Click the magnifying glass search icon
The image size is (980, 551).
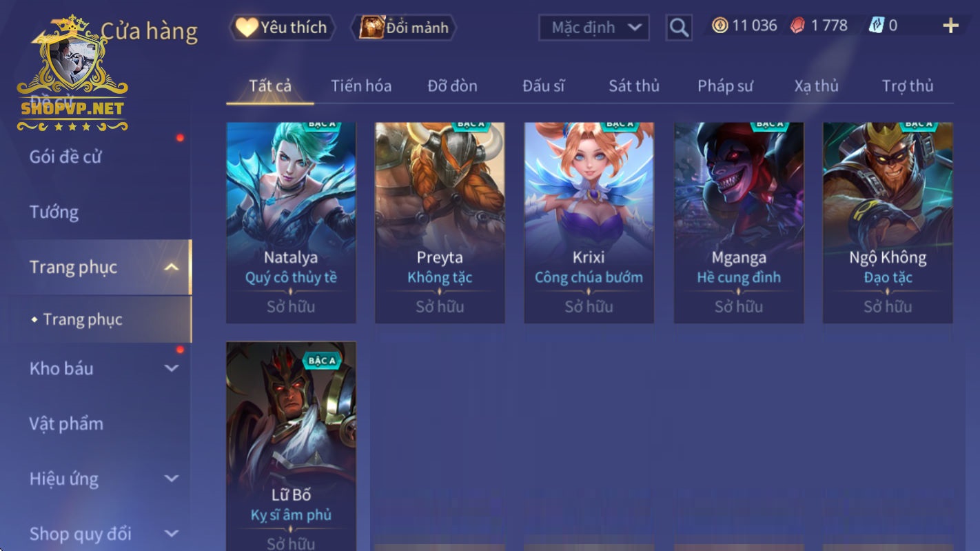(679, 28)
